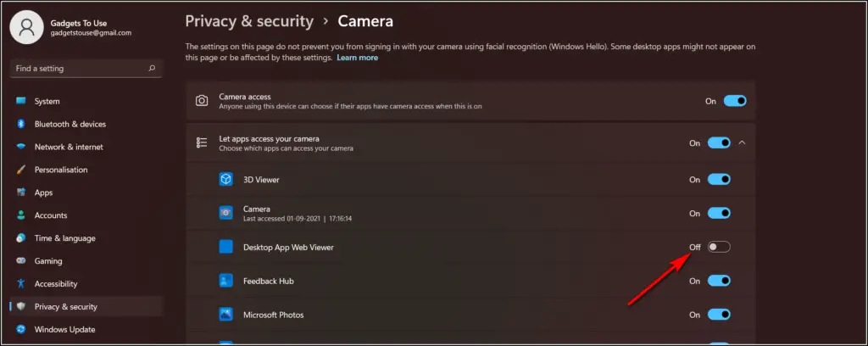Open the Personalisation brush icon
Image resolution: width=868 pixels, height=346 pixels.
tap(21, 170)
